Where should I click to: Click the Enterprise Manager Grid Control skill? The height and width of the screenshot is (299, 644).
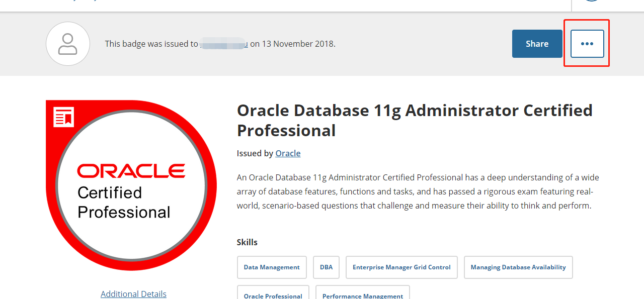click(x=401, y=267)
